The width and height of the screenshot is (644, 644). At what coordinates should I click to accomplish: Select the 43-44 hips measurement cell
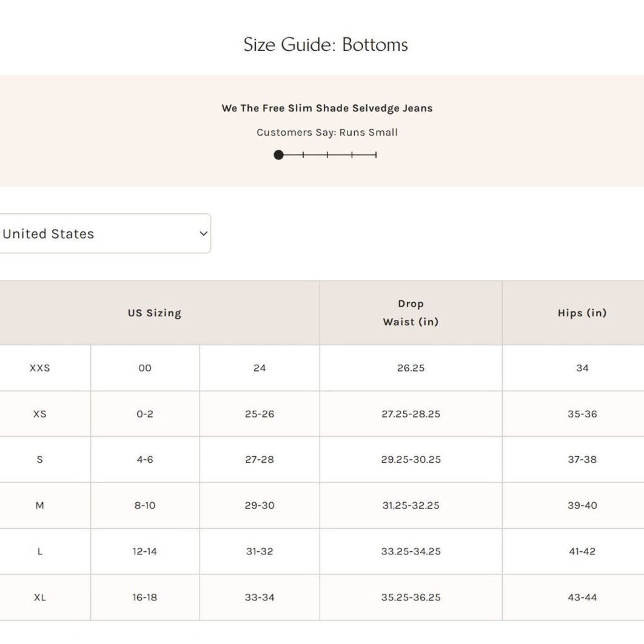coord(582,597)
